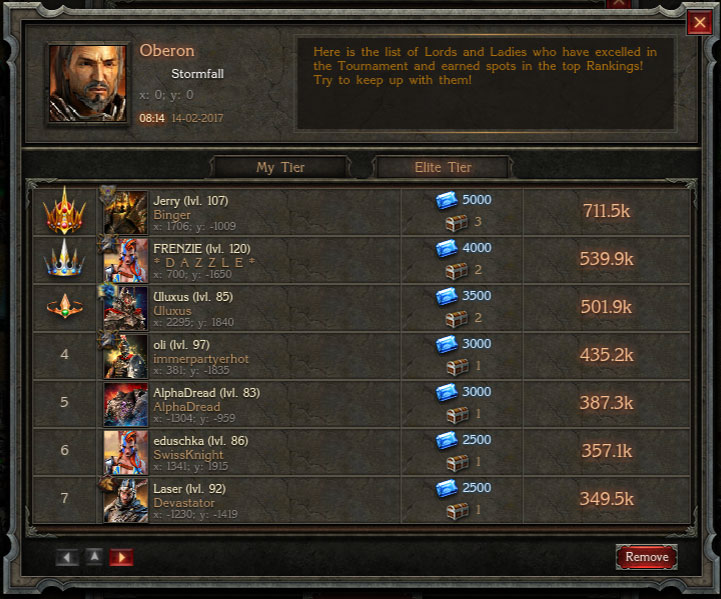Click the bronze tiara third-place icon
The width and height of the screenshot is (721, 599).
point(64,306)
